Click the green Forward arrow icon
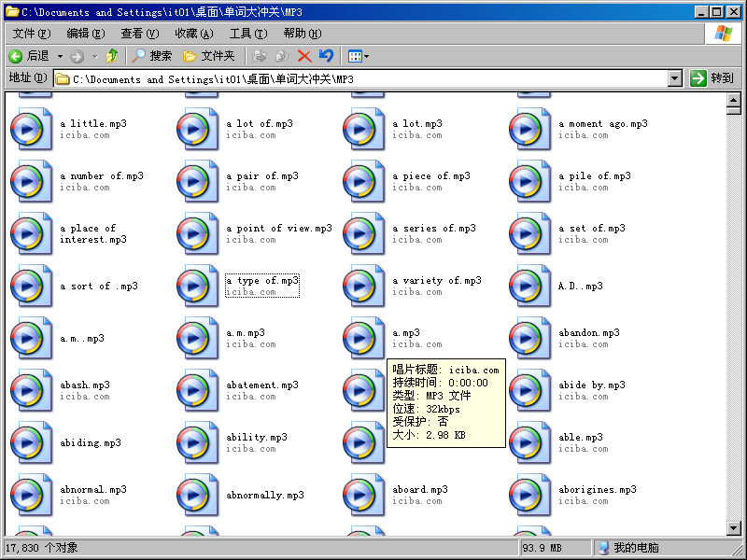 [x=78, y=57]
